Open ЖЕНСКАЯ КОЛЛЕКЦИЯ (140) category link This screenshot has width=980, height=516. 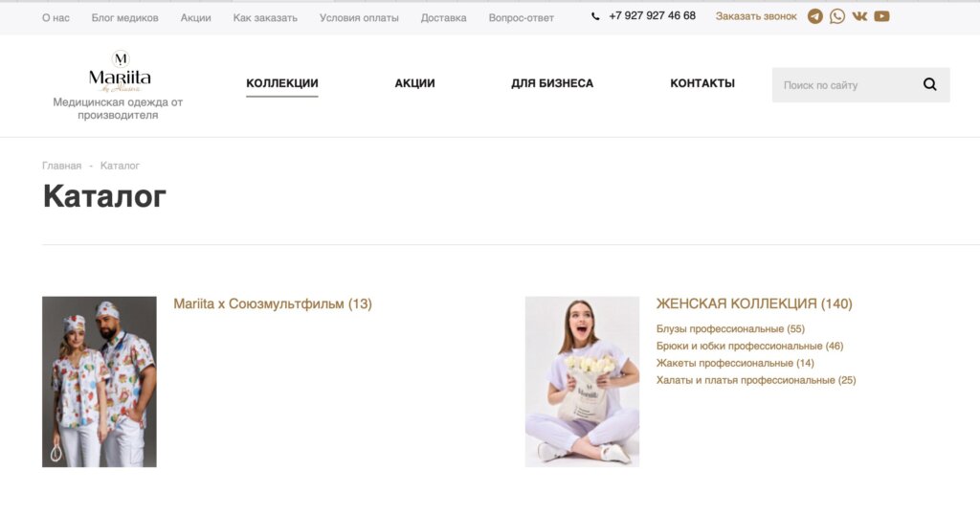click(x=754, y=304)
